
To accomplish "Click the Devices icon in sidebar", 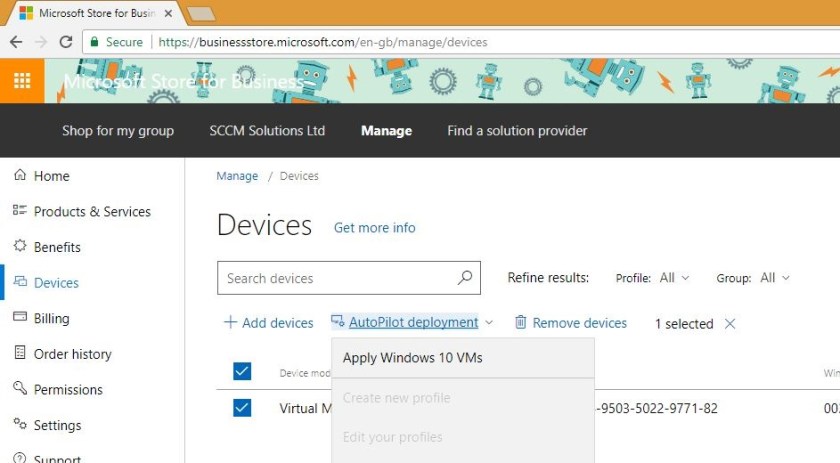I will [20, 281].
